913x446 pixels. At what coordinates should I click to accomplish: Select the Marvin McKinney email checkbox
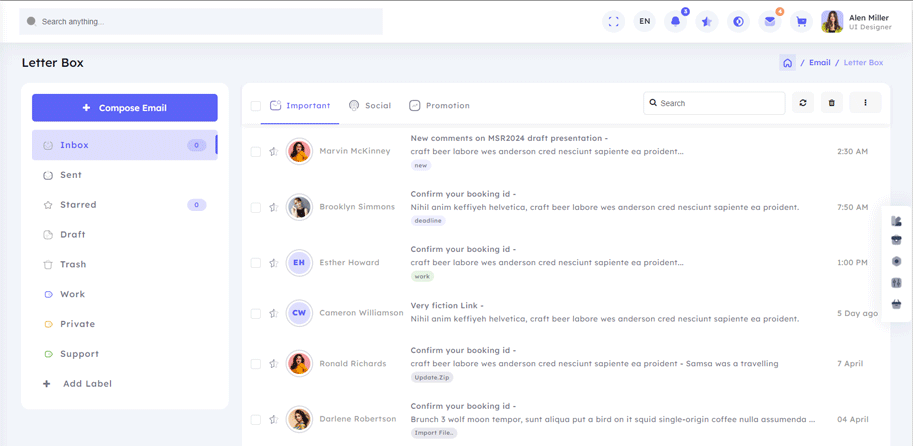(x=256, y=152)
